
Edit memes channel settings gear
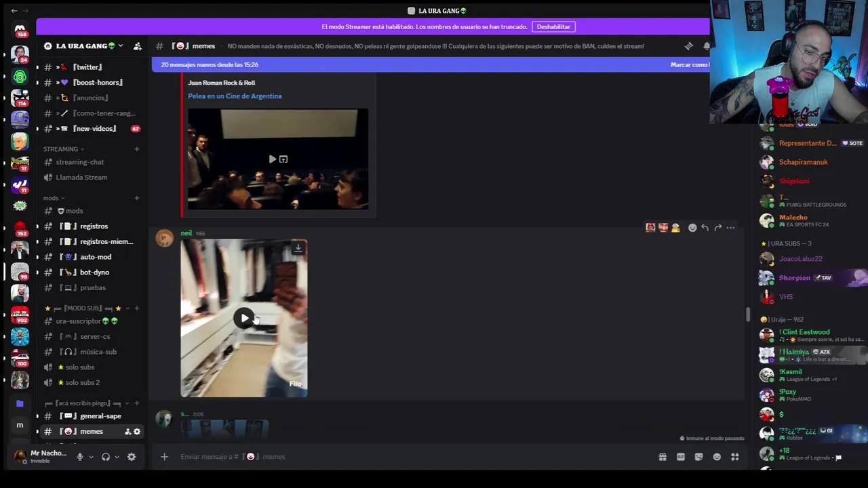click(x=137, y=432)
